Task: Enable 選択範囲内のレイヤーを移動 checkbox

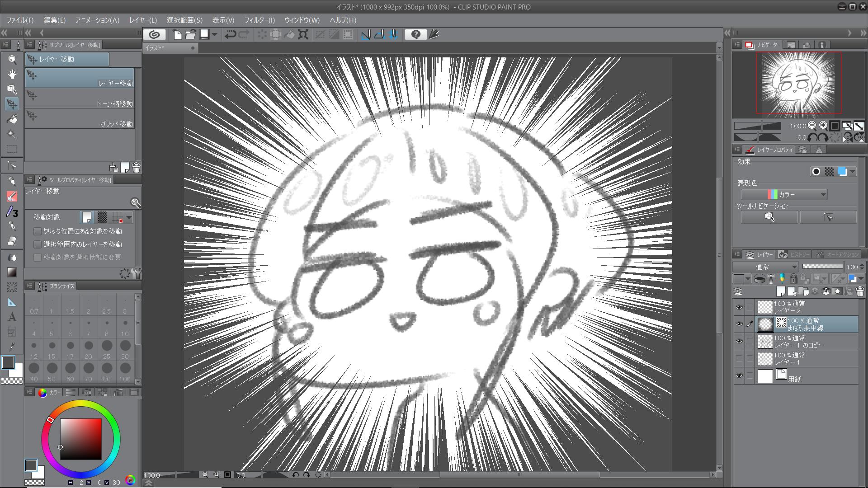Action: tap(38, 244)
